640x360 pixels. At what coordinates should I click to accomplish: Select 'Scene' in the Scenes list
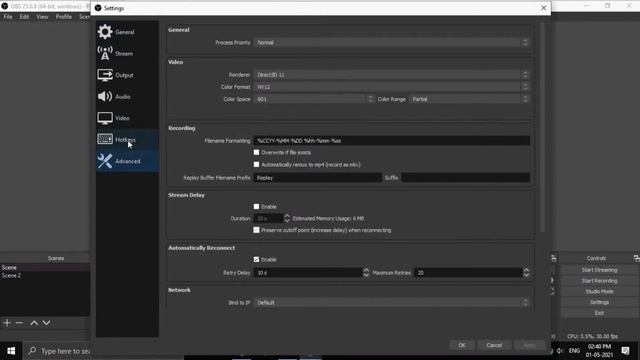tap(45, 267)
